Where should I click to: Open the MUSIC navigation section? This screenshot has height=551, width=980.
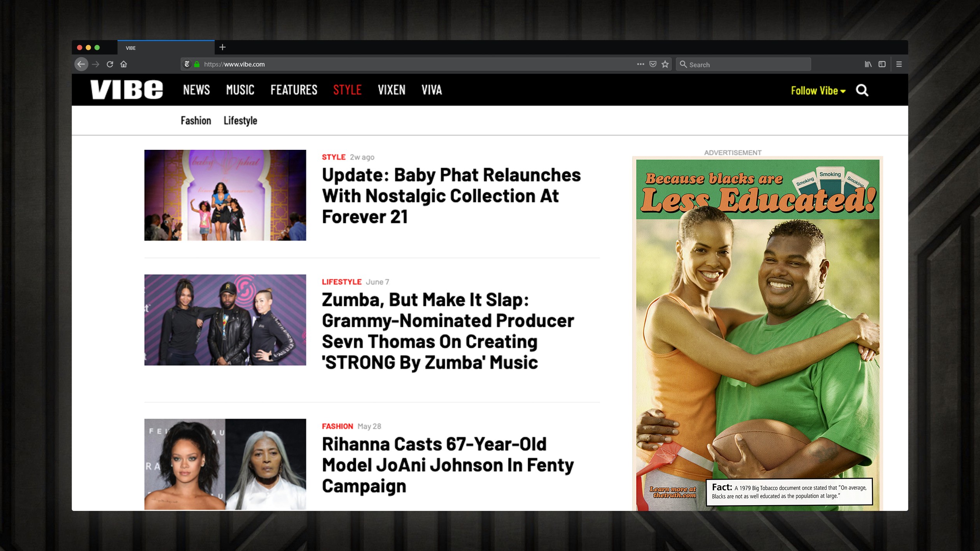240,90
